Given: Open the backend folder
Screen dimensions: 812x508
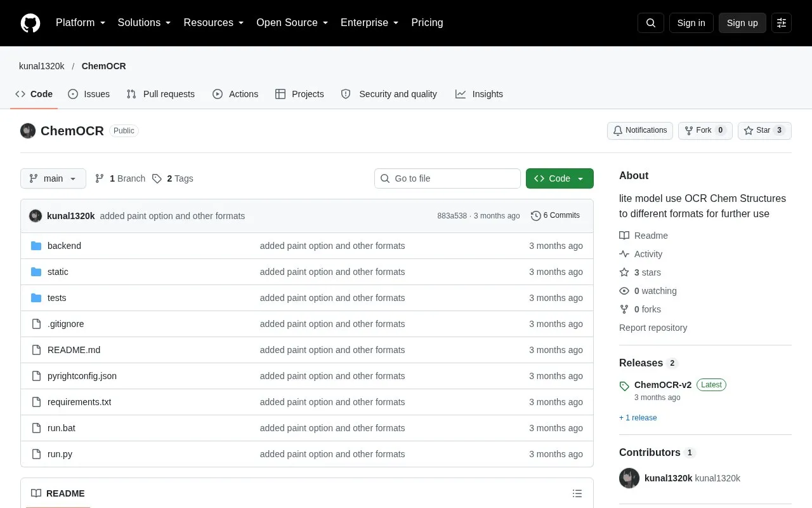Looking at the screenshot, I should pyautogui.click(x=64, y=246).
